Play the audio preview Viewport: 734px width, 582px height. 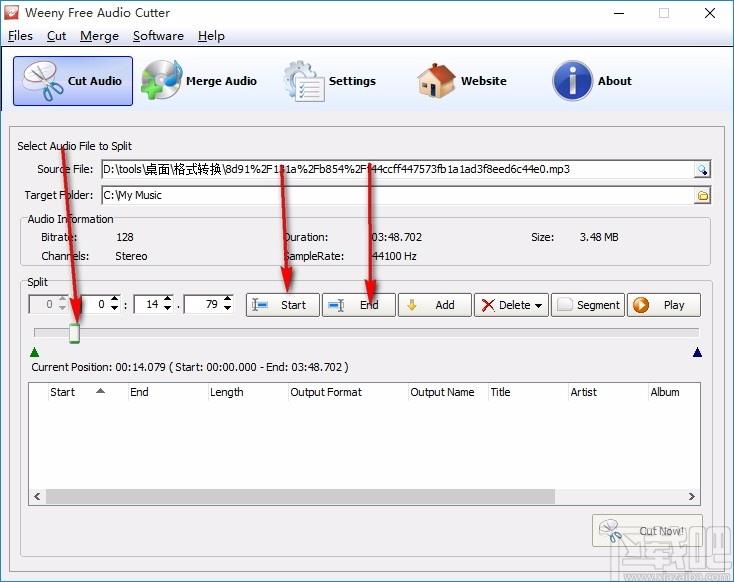(663, 305)
